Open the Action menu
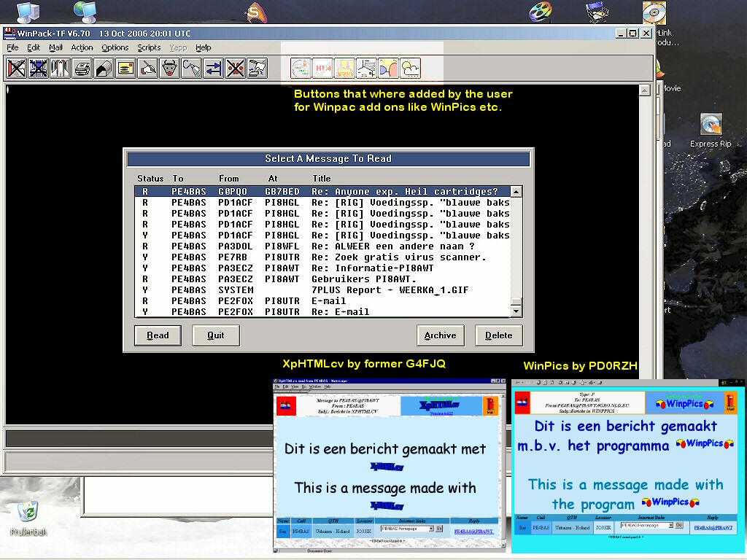The width and height of the screenshot is (747, 560). [82, 47]
